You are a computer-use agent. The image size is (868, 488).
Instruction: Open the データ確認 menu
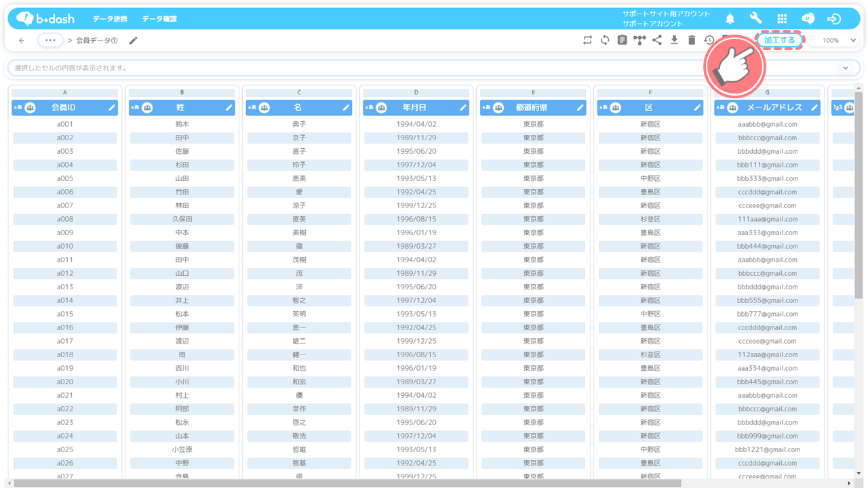tap(159, 19)
